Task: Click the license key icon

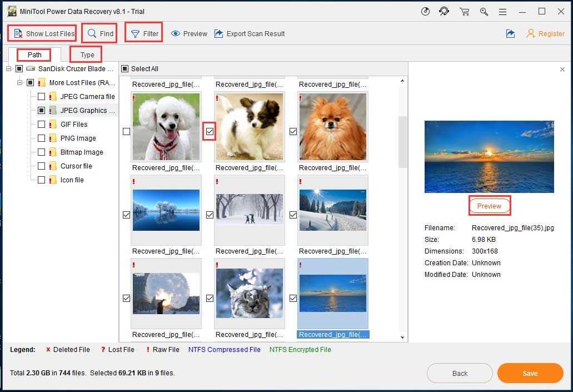Action: point(484,12)
